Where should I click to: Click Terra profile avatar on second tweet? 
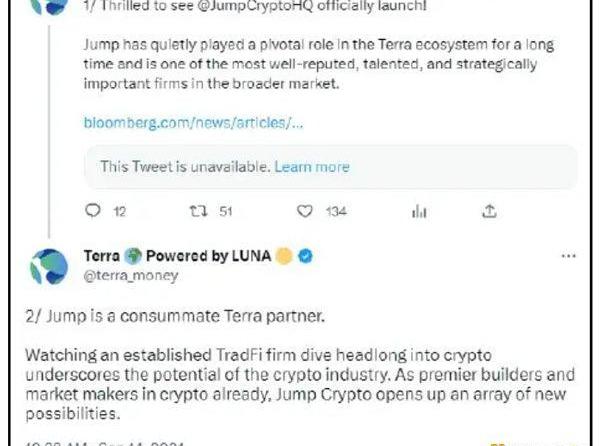(x=48, y=265)
